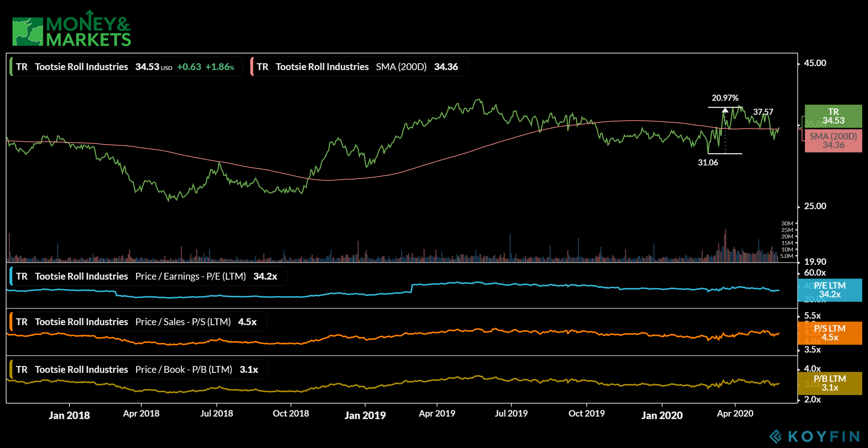The height and width of the screenshot is (448, 868).
Task: Click the Apr 2018 date label
Action: (x=141, y=414)
